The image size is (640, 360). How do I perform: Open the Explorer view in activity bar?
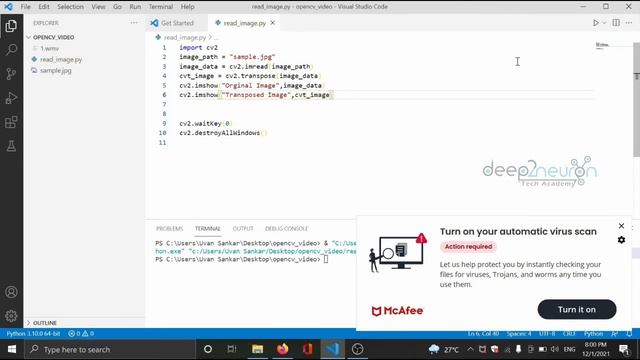11,26
